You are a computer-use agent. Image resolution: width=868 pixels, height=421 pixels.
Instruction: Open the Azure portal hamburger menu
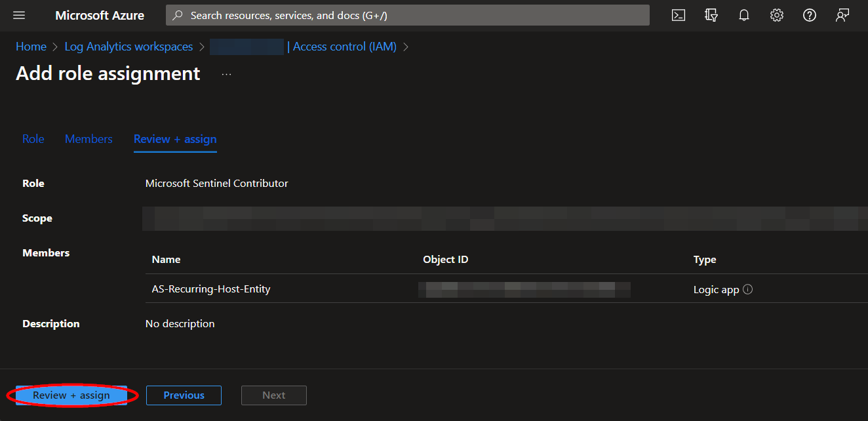[19, 15]
